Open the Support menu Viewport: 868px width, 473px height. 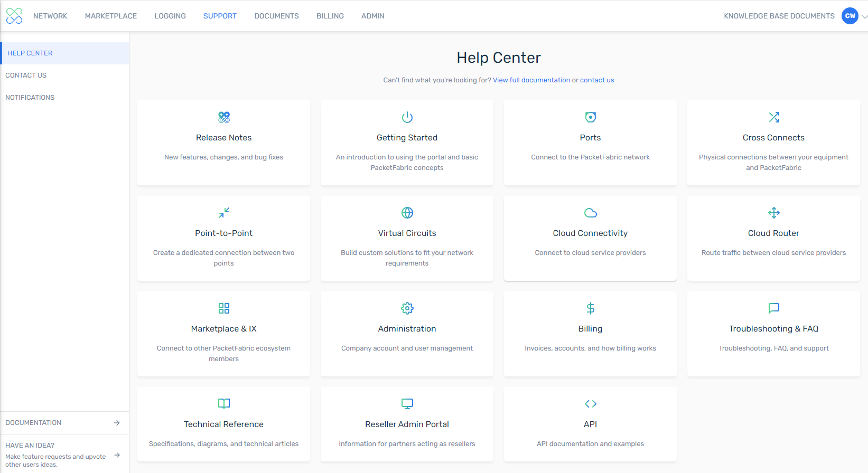[x=220, y=16]
